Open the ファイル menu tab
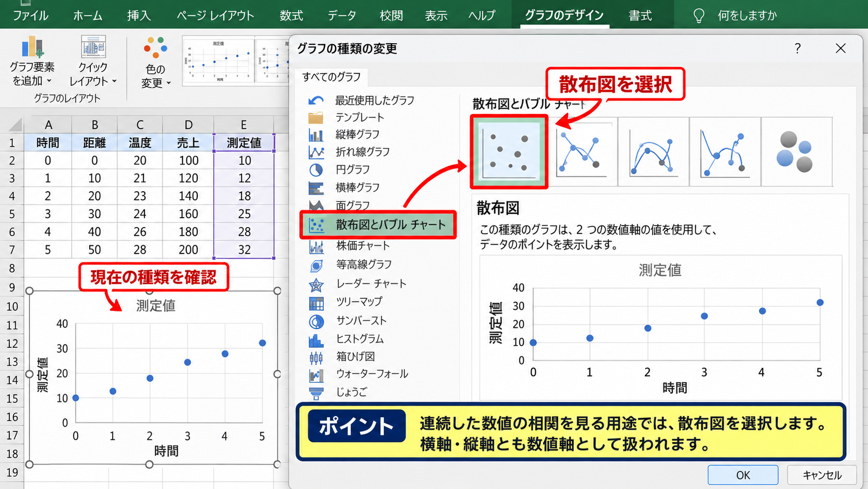868x489 pixels. (x=31, y=16)
